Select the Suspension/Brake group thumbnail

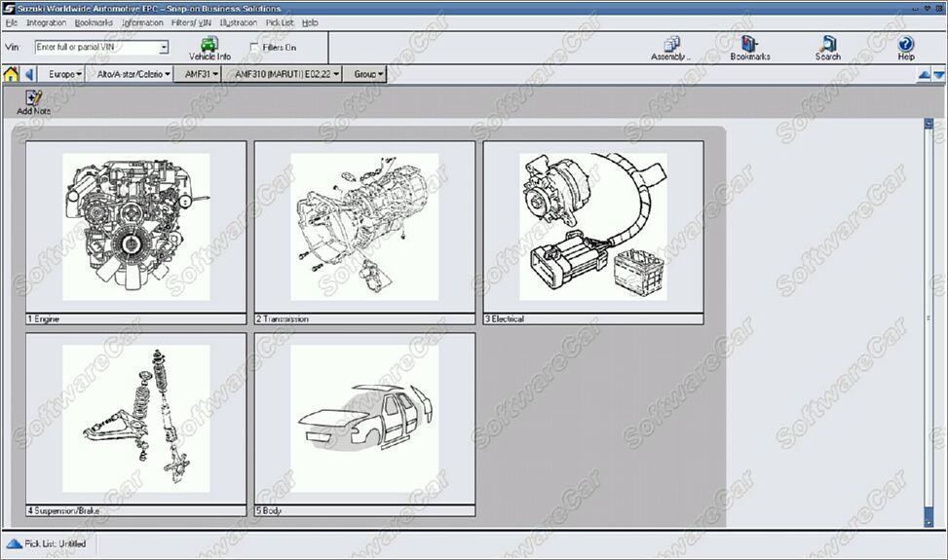pos(136,419)
